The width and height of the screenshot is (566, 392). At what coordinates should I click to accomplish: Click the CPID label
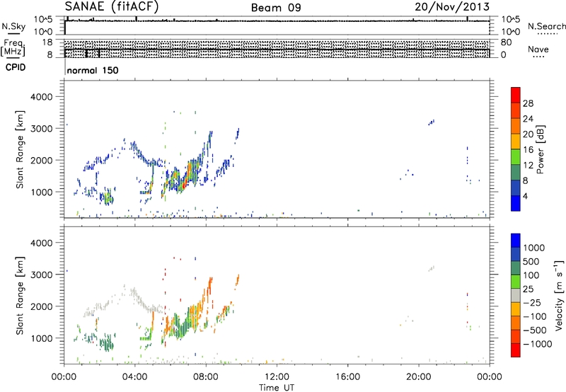(x=16, y=67)
